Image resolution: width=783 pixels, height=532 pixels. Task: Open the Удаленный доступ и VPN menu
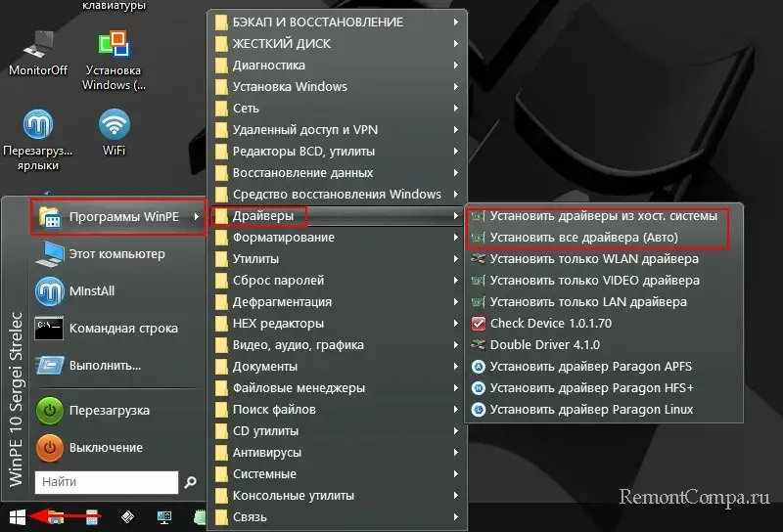coord(338,130)
